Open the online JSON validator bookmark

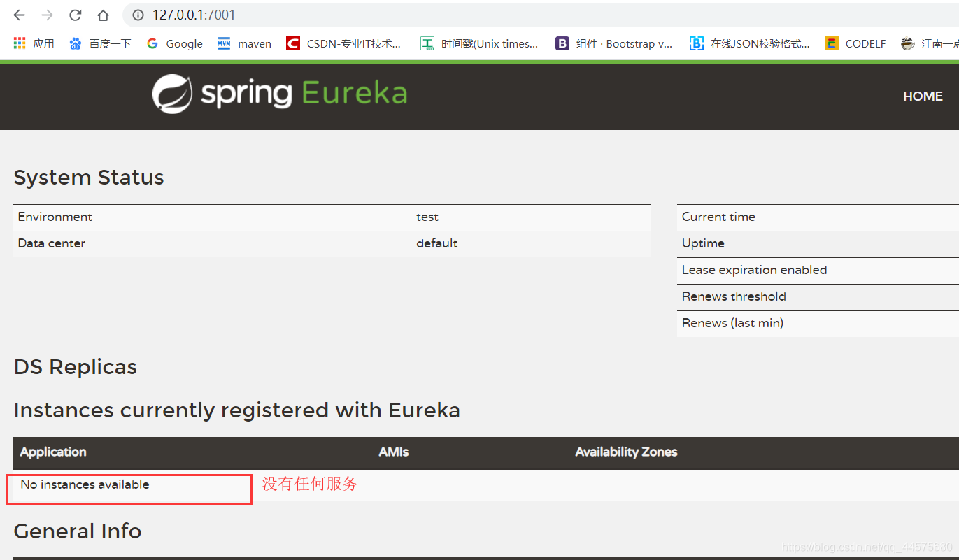point(750,43)
